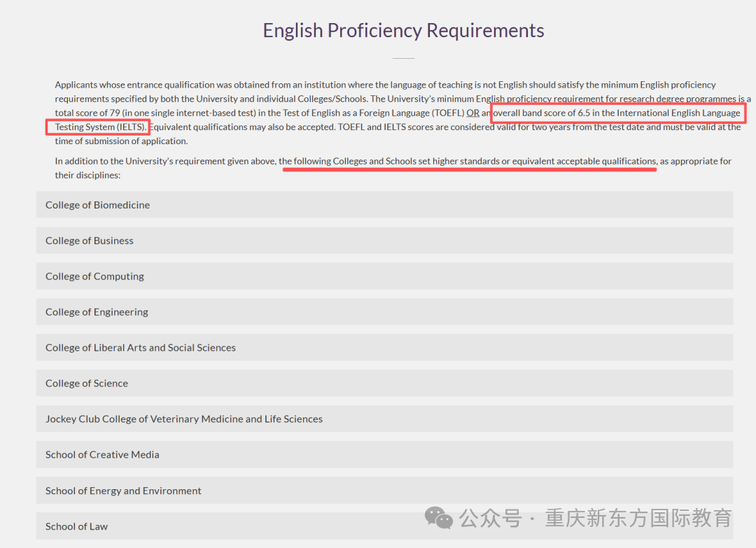The height and width of the screenshot is (548, 756).
Task: Expand Jockey Club College of Veterinary Medicine
Action: coord(385,419)
